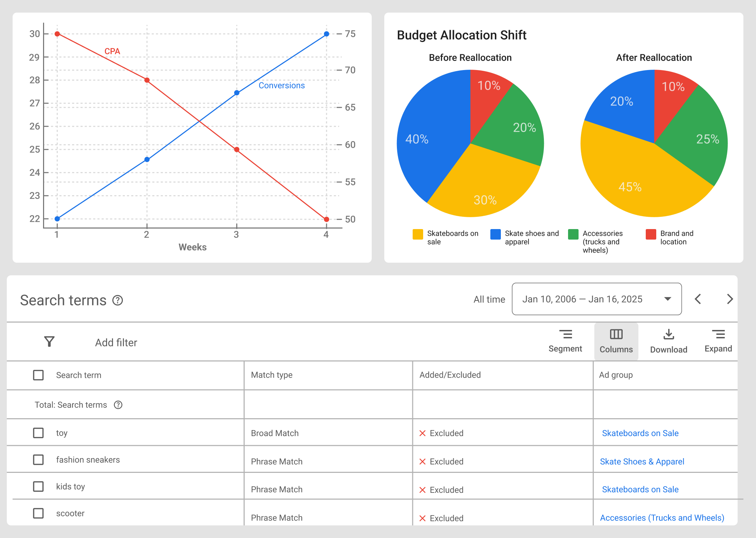
Task: Check the fashion sneakers row checkbox
Action: [x=38, y=460]
